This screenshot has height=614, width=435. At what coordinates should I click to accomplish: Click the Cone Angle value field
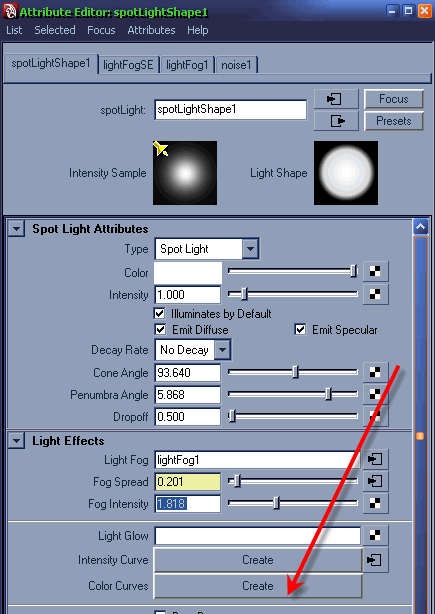click(x=188, y=372)
